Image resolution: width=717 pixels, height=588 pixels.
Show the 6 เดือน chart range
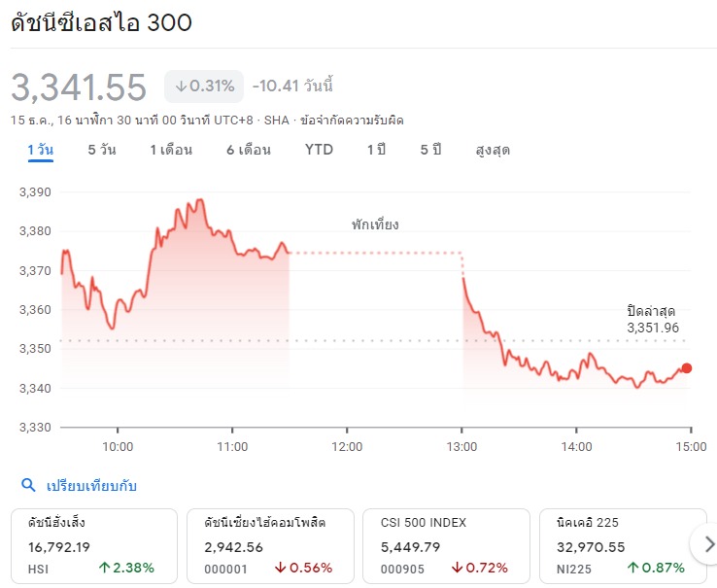(249, 150)
